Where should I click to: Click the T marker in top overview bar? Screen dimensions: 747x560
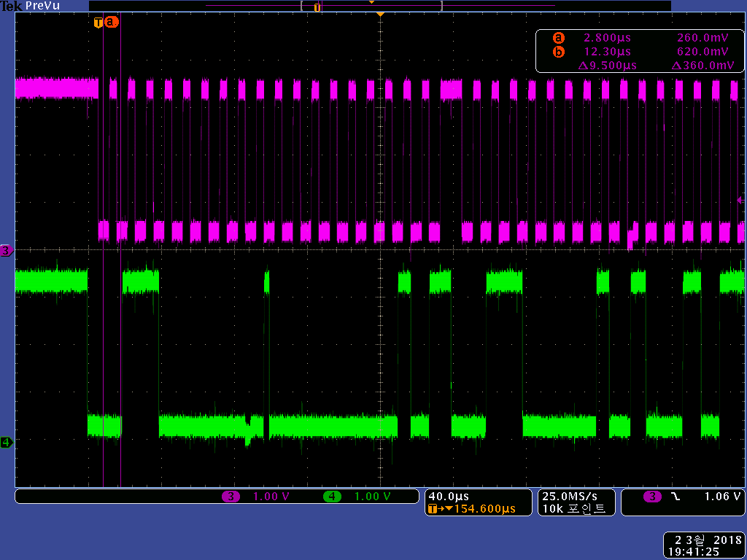point(317,7)
